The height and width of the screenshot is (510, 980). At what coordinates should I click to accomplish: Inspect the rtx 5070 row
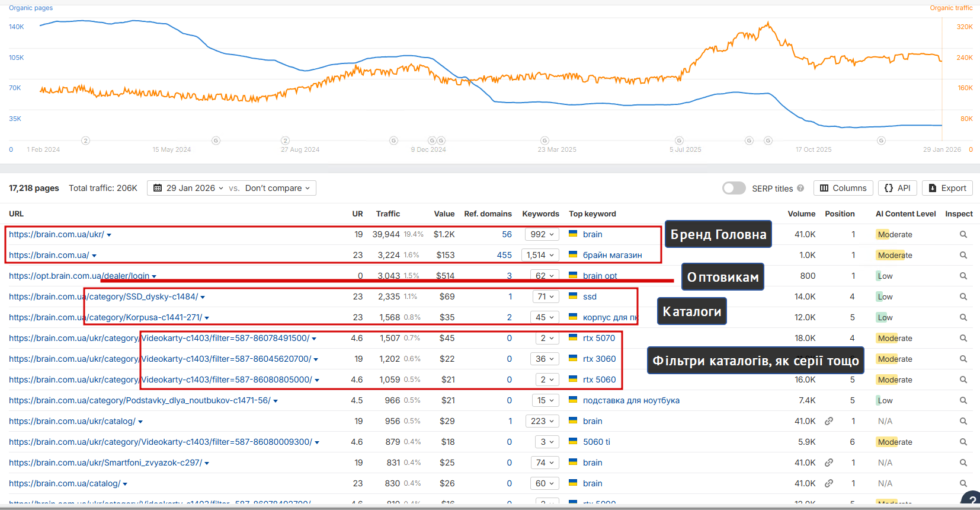(x=963, y=338)
